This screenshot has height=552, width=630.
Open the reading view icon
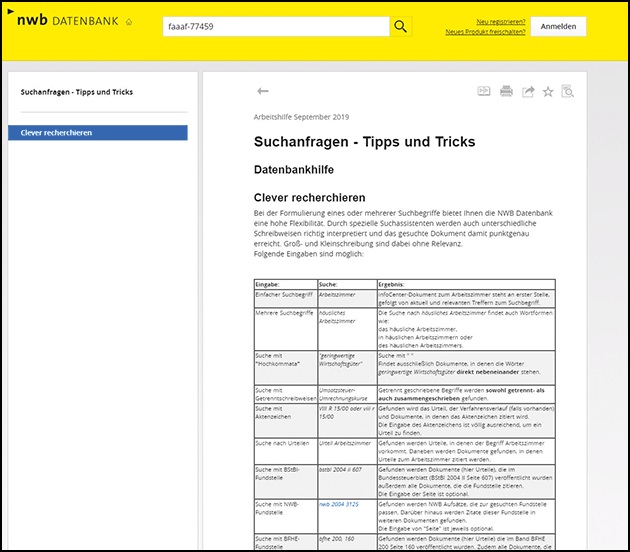(x=484, y=92)
